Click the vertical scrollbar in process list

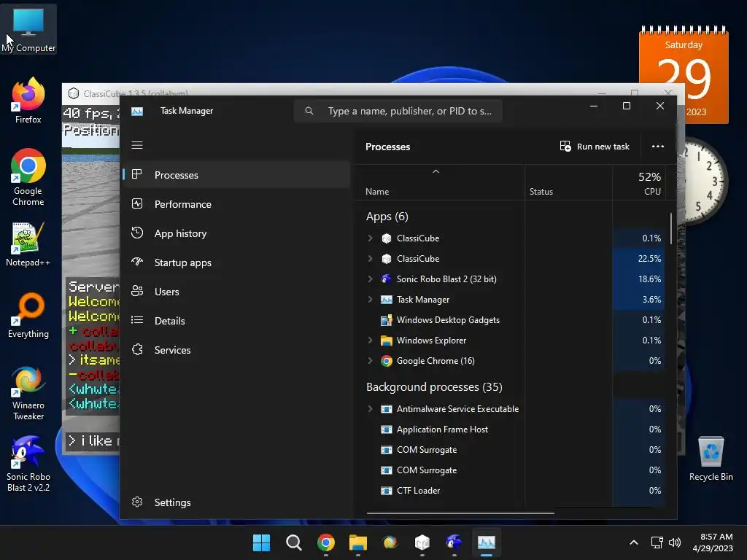pos(671,228)
